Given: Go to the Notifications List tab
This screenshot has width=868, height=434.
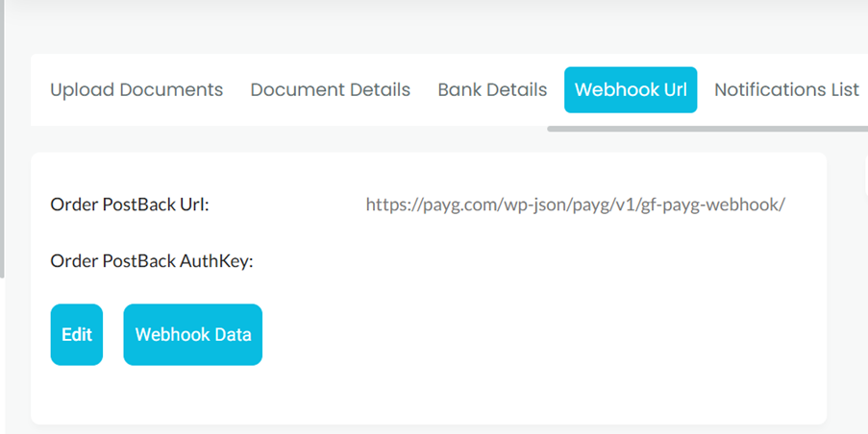Looking at the screenshot, I should 786,90.
